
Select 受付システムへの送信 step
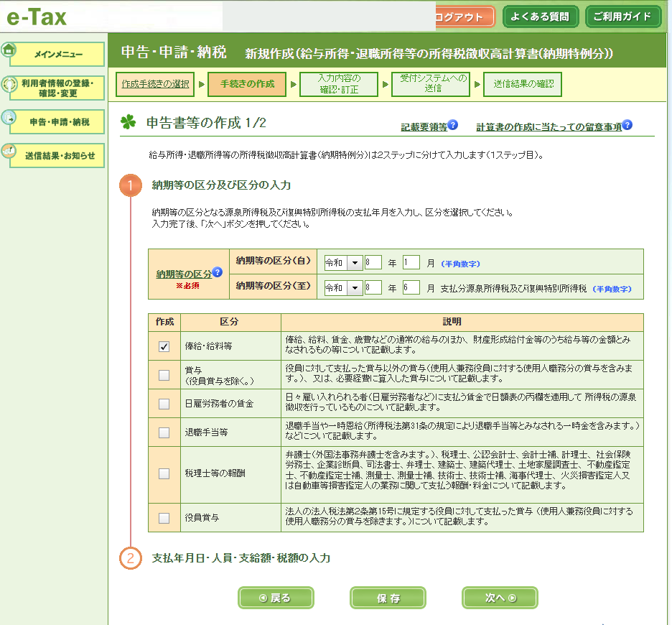[x=431, y=84]
